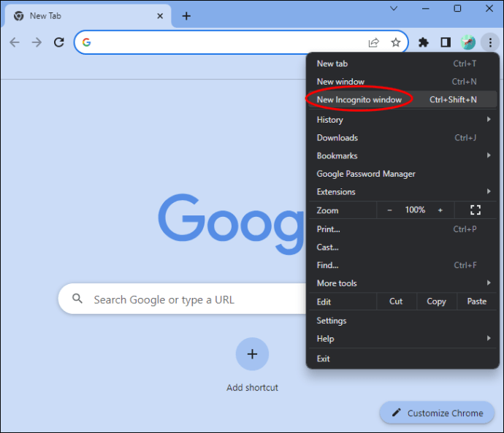504x433 pixels.
Task: Toggle the side panel icon
Action: point(446,42)
